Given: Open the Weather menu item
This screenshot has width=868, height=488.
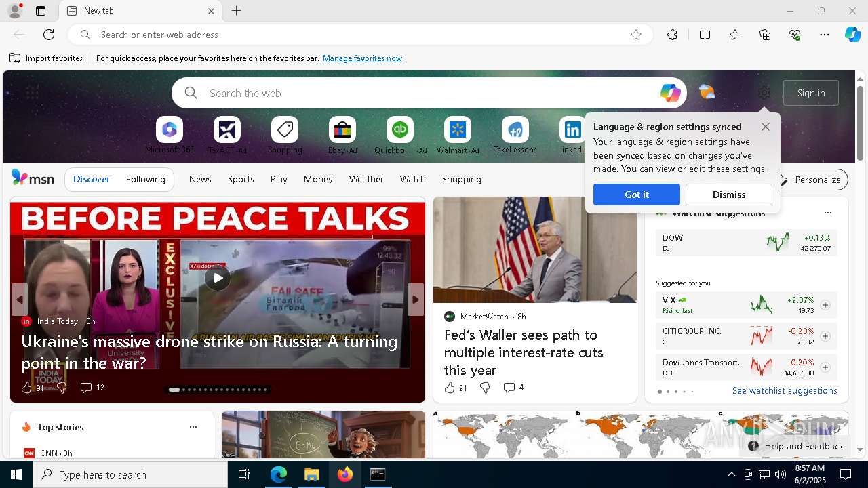Looking at the screenshot, I should point(366,179).
